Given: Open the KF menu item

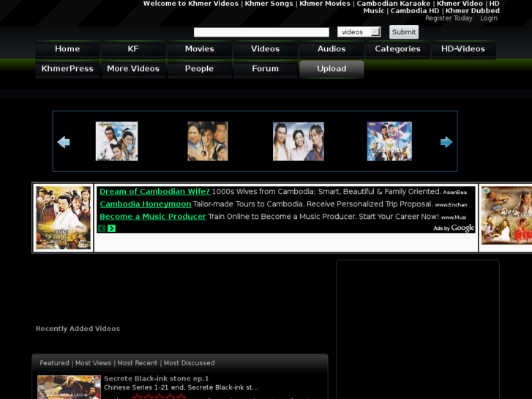Looking at the screenshot, I should point(133,49).
